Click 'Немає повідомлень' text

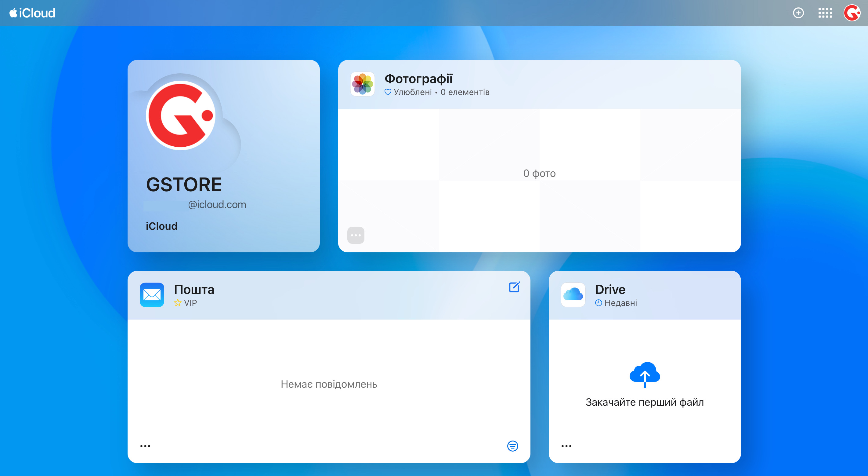click(x=328, y=384)
